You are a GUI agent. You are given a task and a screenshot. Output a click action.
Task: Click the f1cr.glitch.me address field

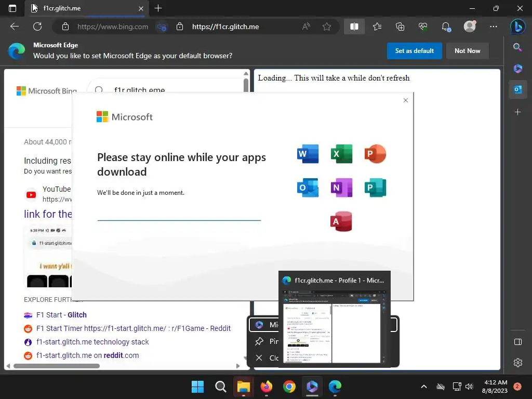(x=225, y=26)
